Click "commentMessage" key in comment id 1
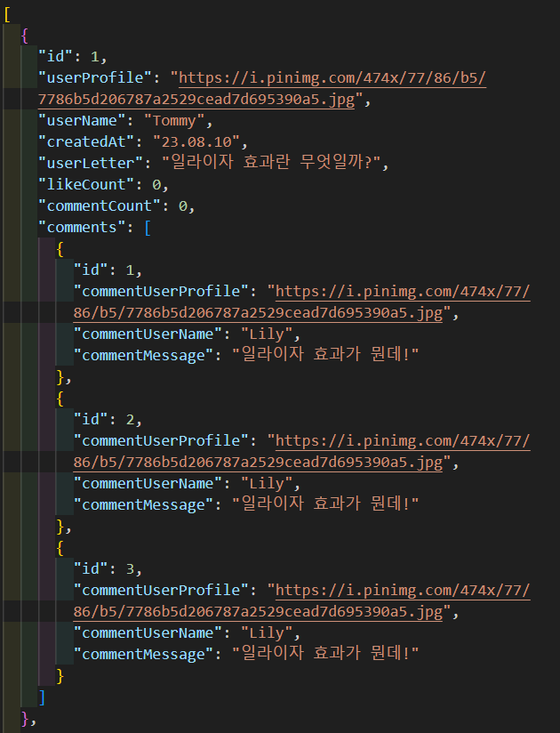This screenshot has height=733, width=560. [x=143, y=355]
